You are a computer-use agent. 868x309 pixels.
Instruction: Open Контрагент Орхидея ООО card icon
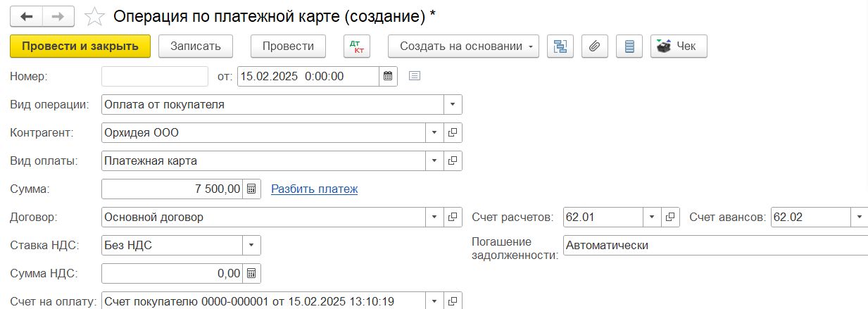coord(453,132)
